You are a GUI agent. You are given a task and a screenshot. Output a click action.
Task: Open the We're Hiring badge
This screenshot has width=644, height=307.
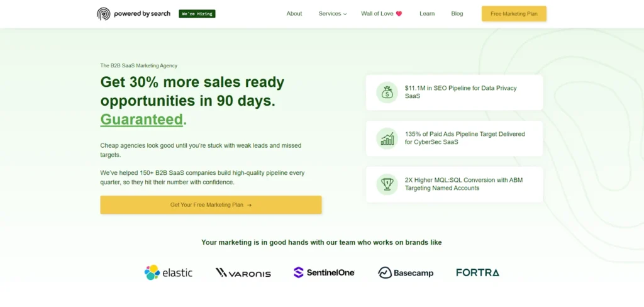click(x=197, y=14)
